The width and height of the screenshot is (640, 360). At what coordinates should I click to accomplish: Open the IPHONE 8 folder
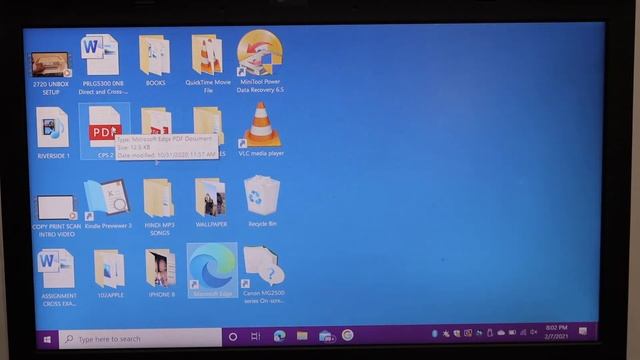click(x=160, y=268)
